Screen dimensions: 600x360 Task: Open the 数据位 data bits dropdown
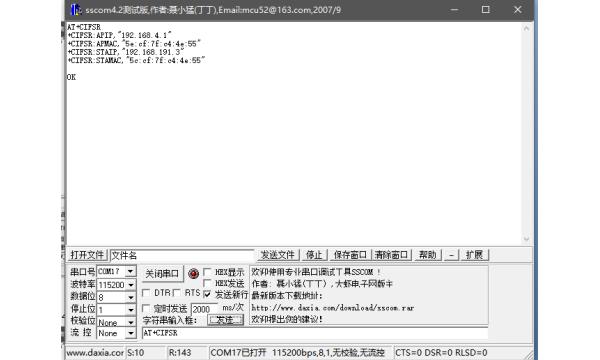coord(130,297)
